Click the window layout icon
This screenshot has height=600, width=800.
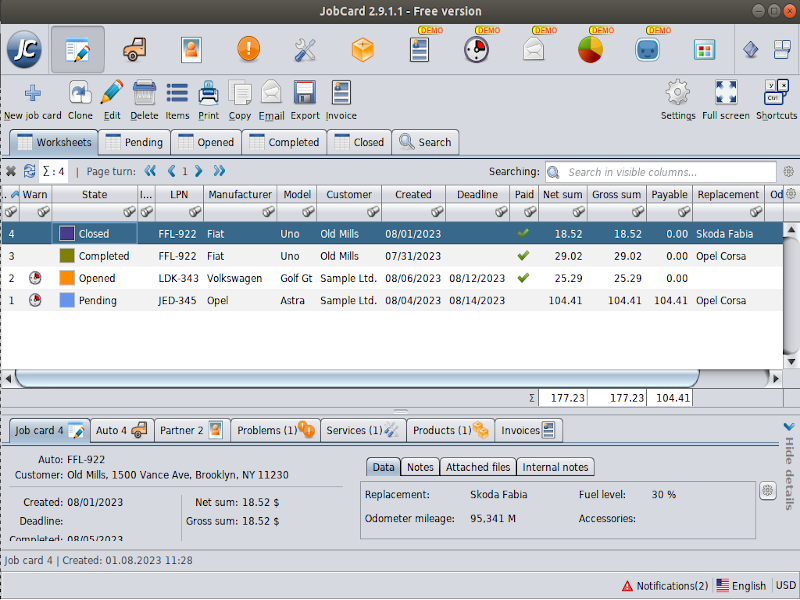tap(782, 49)
